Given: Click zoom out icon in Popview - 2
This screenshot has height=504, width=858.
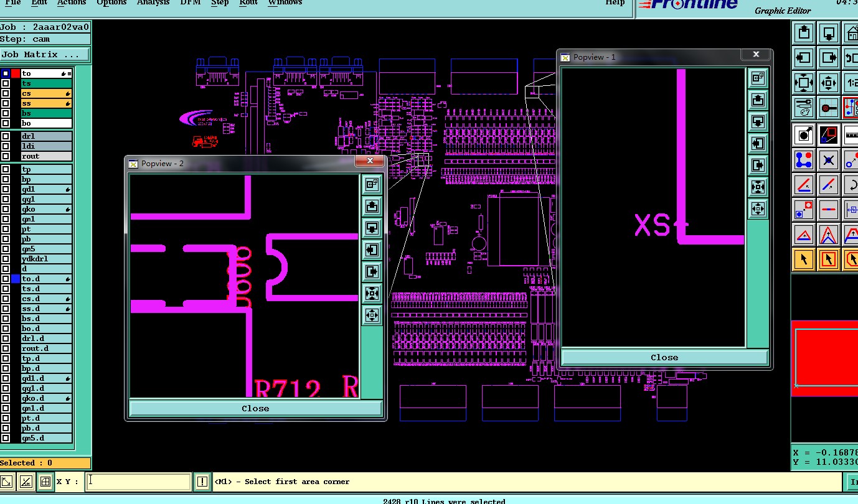Looking at the screenshot, I should (372, 315).
